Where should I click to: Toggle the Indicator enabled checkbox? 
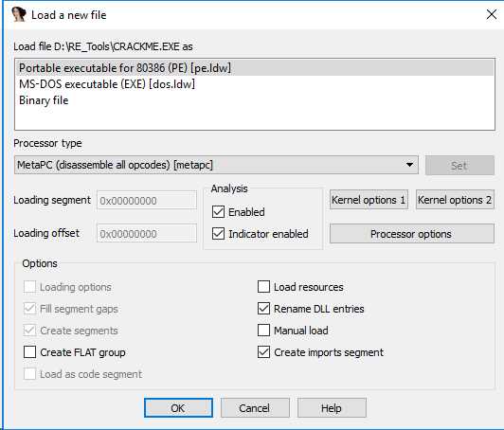pyautogui.click(x=218, y=234)
